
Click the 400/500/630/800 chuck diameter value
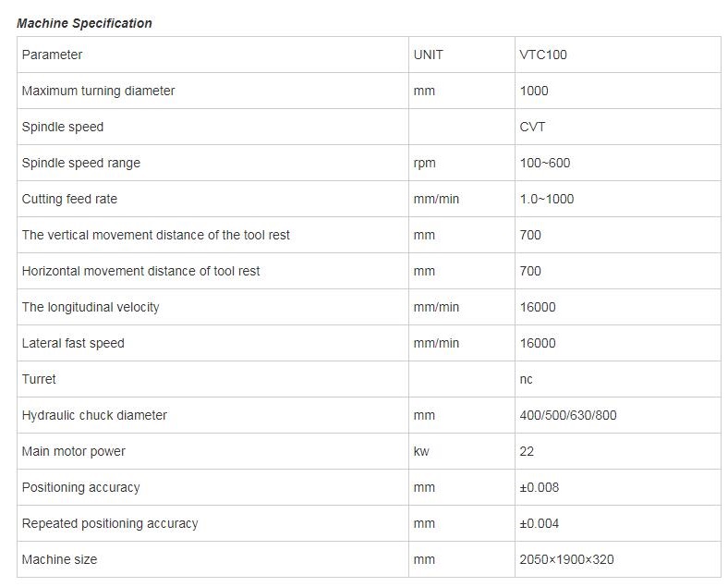568,415
